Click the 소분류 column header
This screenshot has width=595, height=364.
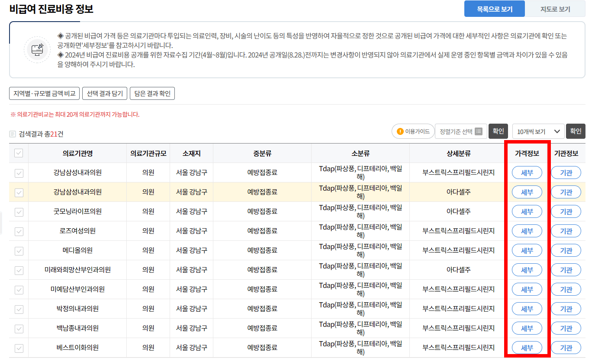click(x=360, y=153)
